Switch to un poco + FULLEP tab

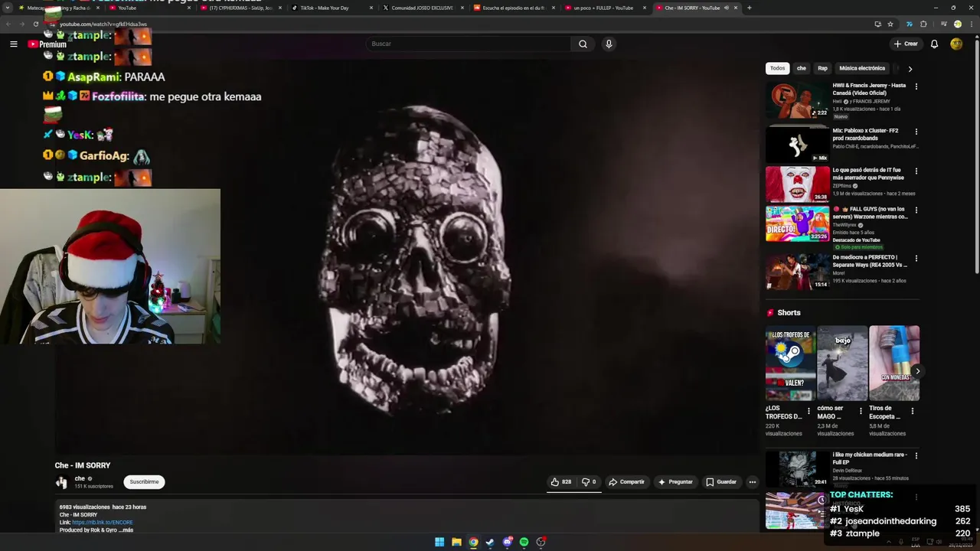[605, 8]
